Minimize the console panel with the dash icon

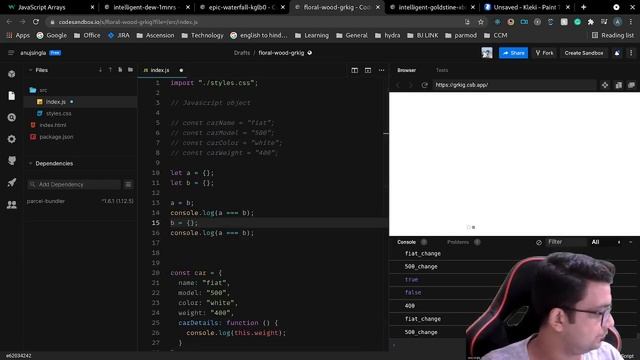(x=631, y=242)
